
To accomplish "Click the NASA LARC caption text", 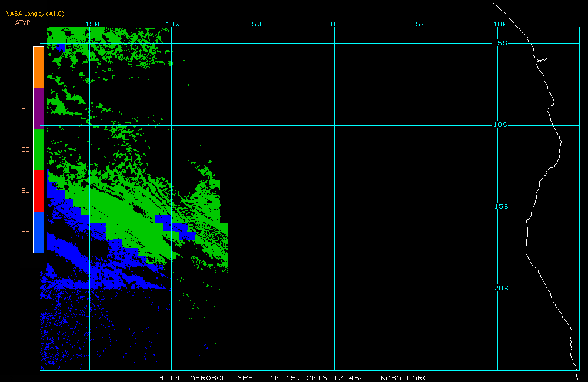I will 404,378.
